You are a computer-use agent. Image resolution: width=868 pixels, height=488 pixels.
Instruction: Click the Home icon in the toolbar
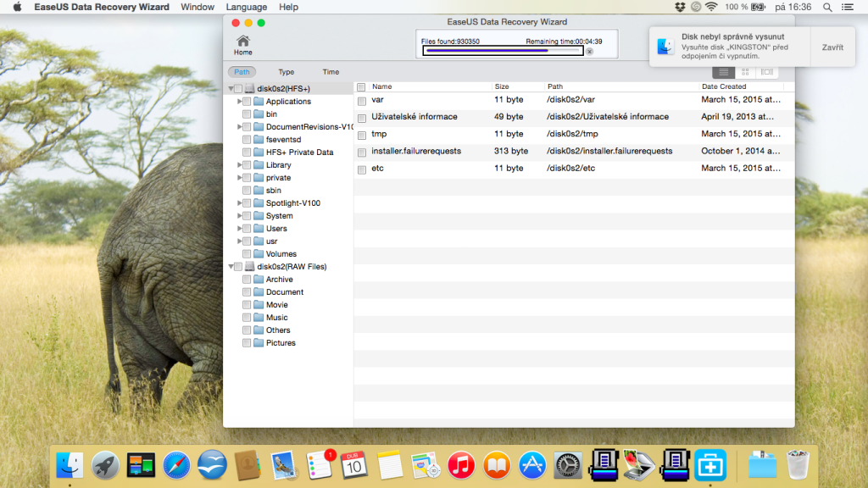click(x=243, y=43)
